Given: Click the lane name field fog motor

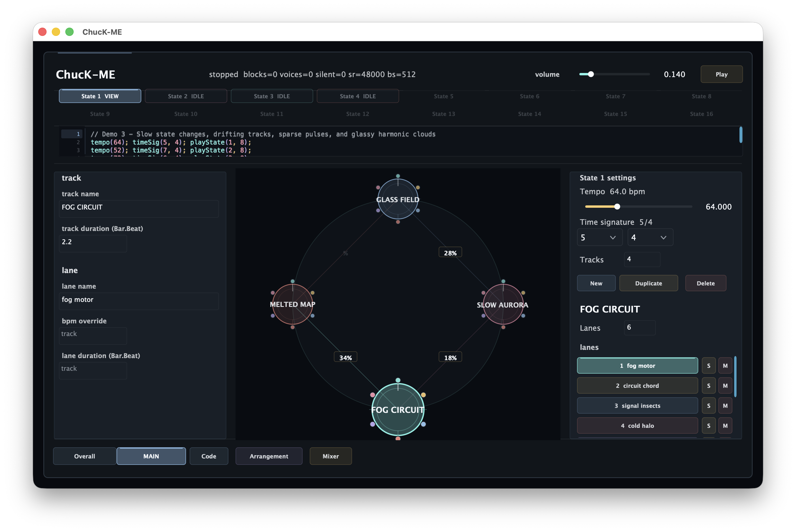Looking at the screenshot, I should click(139, 301).
